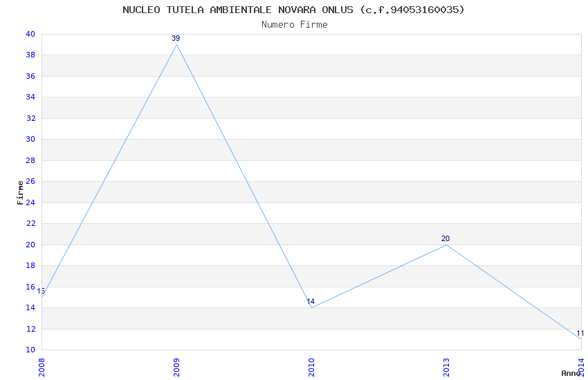Click the 2010 year label
This screenshot has height=380, width=588.
coord(311,368)
